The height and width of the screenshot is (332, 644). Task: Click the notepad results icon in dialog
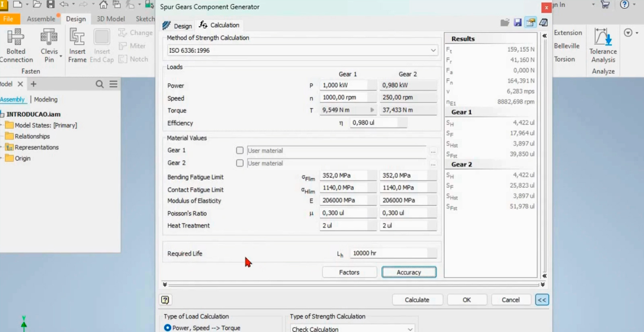coord(543,23)
